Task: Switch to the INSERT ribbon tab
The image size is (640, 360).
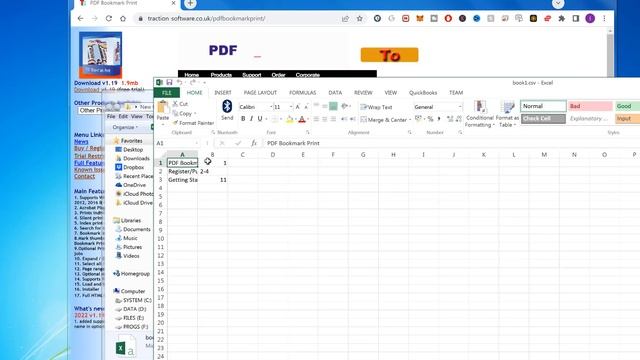Action: click(x=223, y=93)
